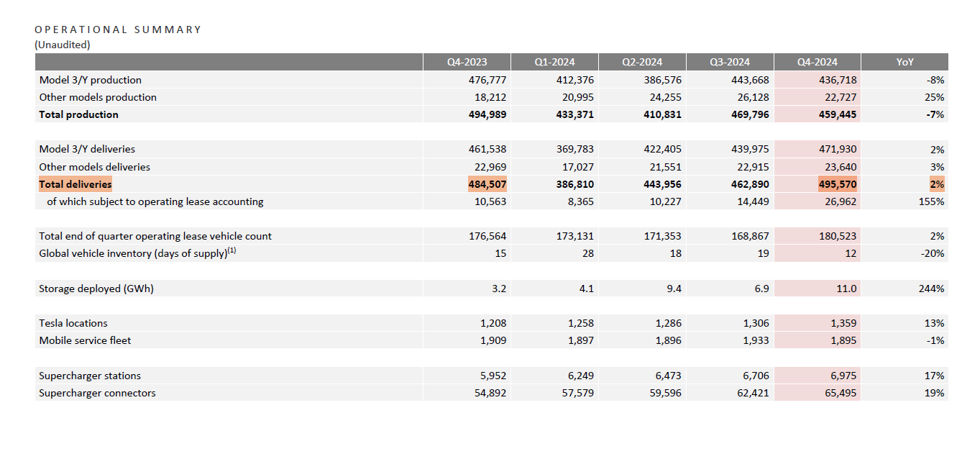
Task: Click the value 26,962
Action: (841, 201)
